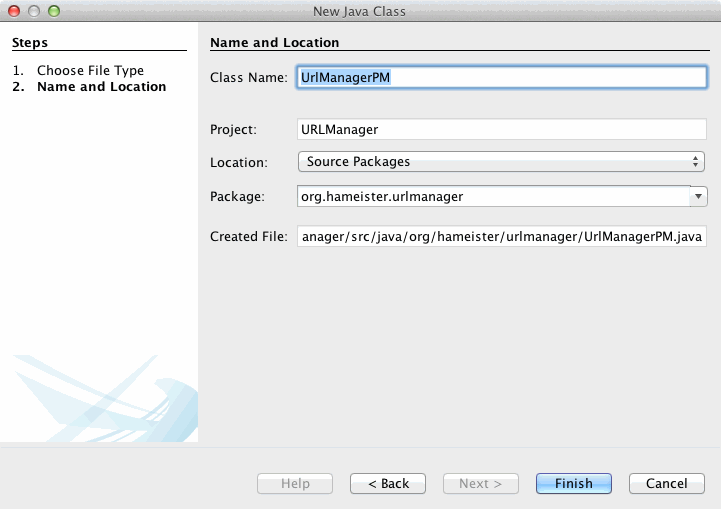Image resolution: width=721 pixels, height=509 pixels.
Task: Zoom the window with the green button
Action: (x=54, y=11)
